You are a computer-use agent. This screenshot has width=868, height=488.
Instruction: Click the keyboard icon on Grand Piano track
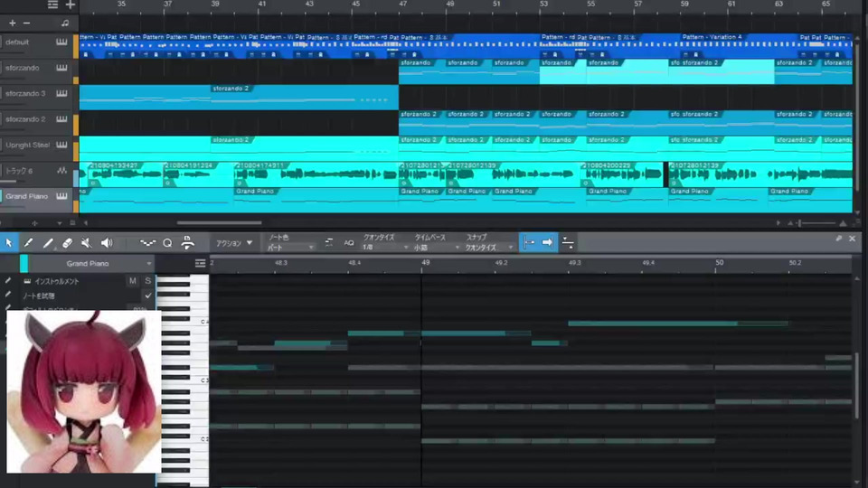pyautogui.click(x=61, y=196)
